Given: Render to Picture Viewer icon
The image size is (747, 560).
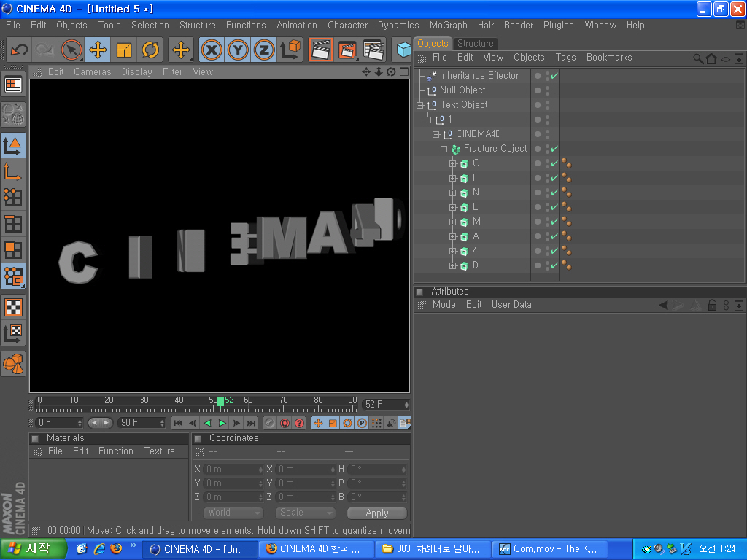Looking at the screenshot, I should pyautogui.click(x=347, y=50).
